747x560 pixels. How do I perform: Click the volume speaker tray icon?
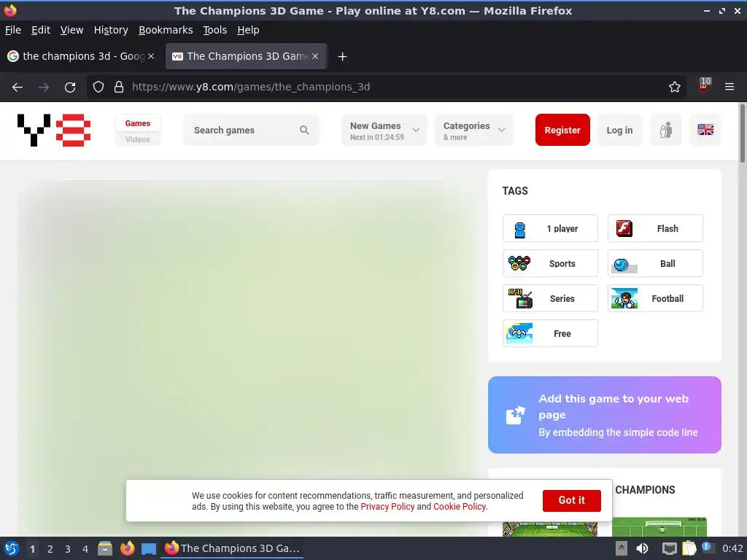coord(642,548)
